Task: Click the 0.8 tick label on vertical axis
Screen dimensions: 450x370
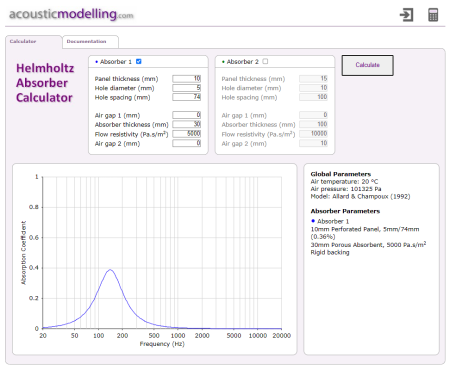Action: click(x=34, y=207)
